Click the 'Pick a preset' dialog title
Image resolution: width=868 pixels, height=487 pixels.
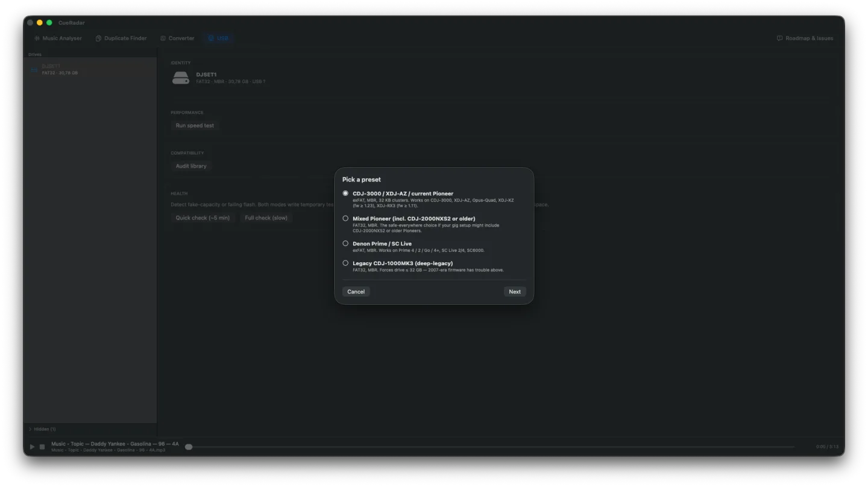(362, 180)
